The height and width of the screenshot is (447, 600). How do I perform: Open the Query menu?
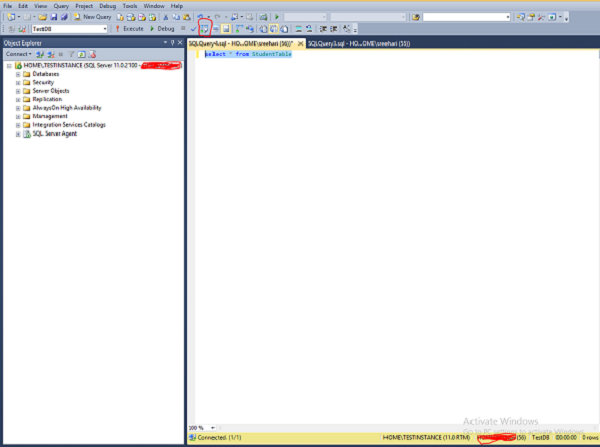tap(59, 6)
